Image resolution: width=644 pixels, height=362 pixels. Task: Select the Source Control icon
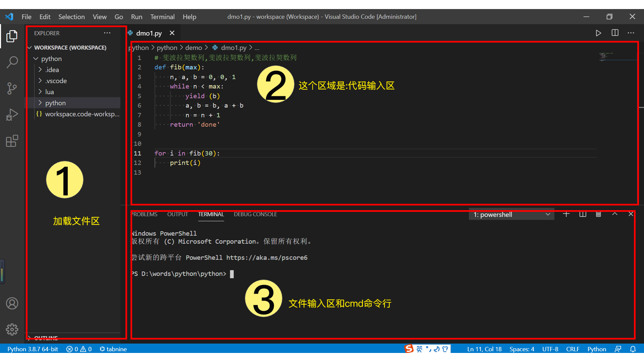[12, 88]
